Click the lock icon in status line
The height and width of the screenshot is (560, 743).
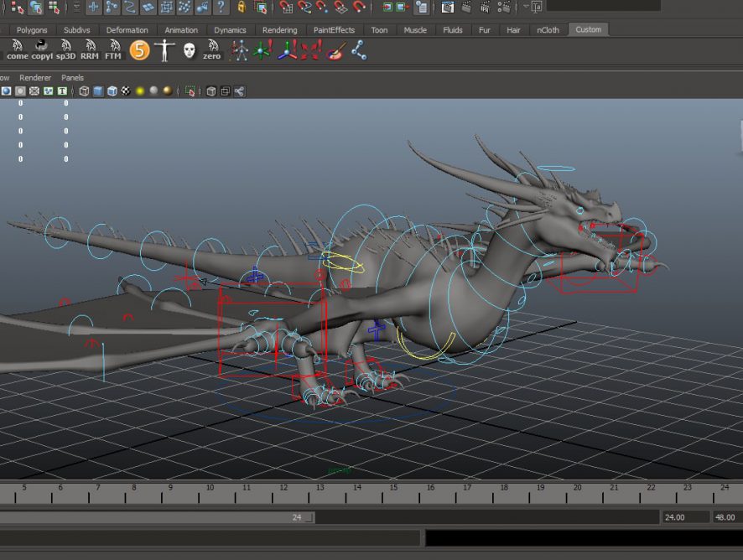(242, 8)
